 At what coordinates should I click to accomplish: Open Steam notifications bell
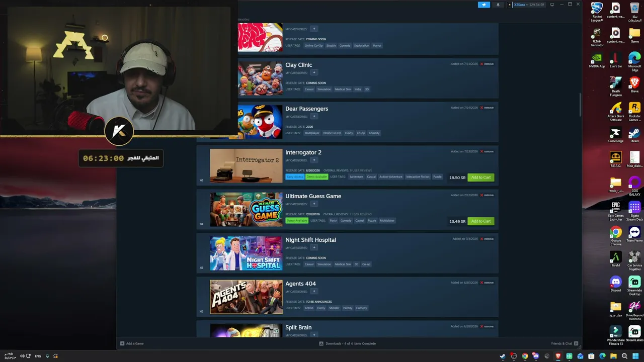pos(498,5)
